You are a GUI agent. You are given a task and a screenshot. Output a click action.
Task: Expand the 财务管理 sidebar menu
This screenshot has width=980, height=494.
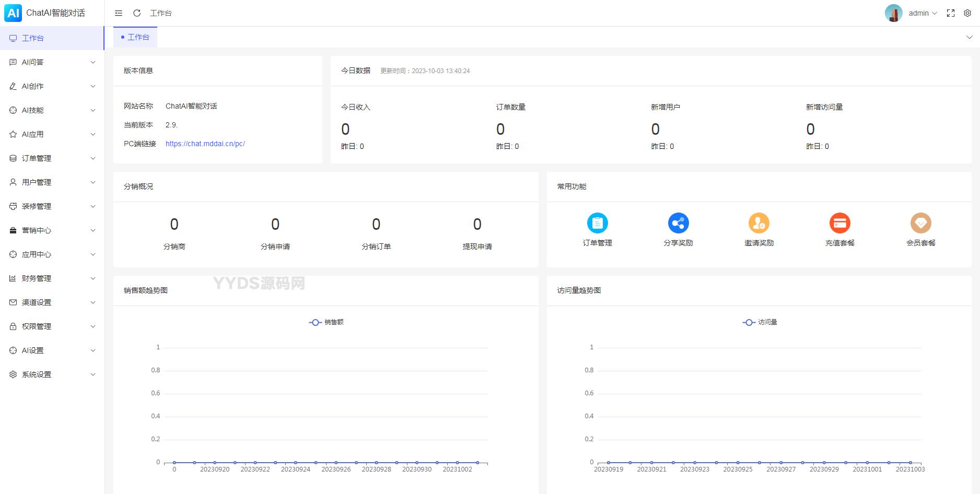point(52,278)
